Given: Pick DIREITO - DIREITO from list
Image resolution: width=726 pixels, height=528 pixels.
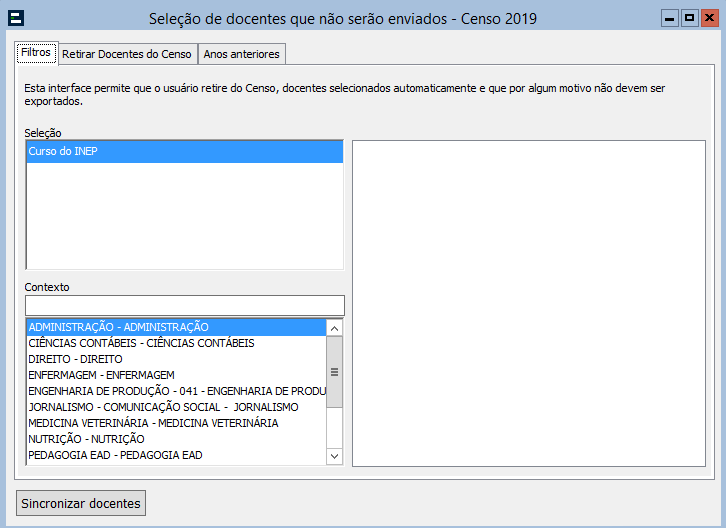Looking at the screenshot, I should click(x=75, y=359).
